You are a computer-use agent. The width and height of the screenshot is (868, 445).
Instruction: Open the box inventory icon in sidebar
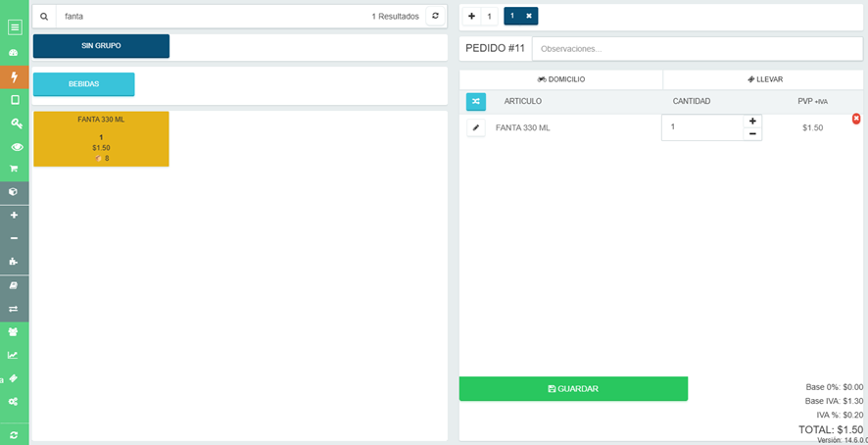point(14,192)
